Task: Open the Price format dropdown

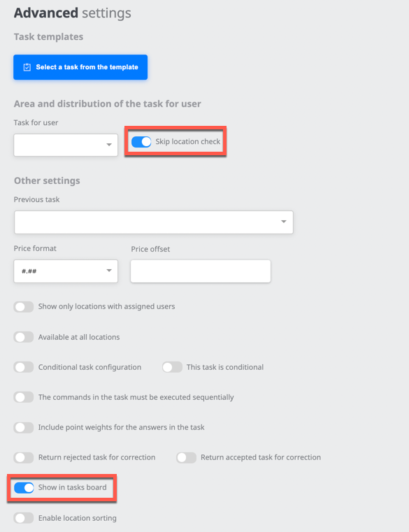Action: 66,271
